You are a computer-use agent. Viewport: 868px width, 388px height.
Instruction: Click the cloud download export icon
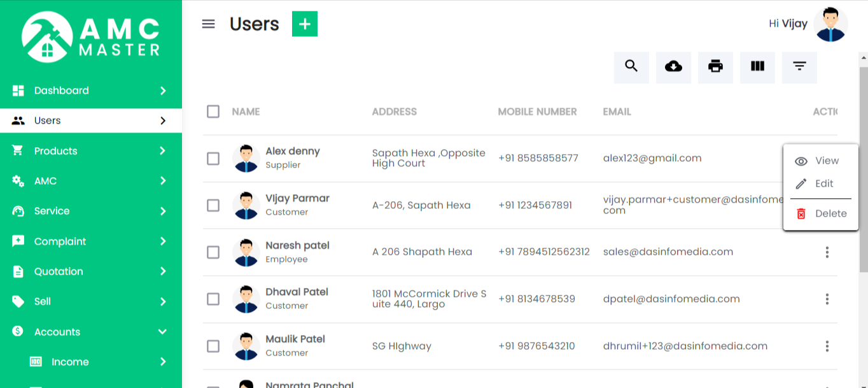(673, 67)
